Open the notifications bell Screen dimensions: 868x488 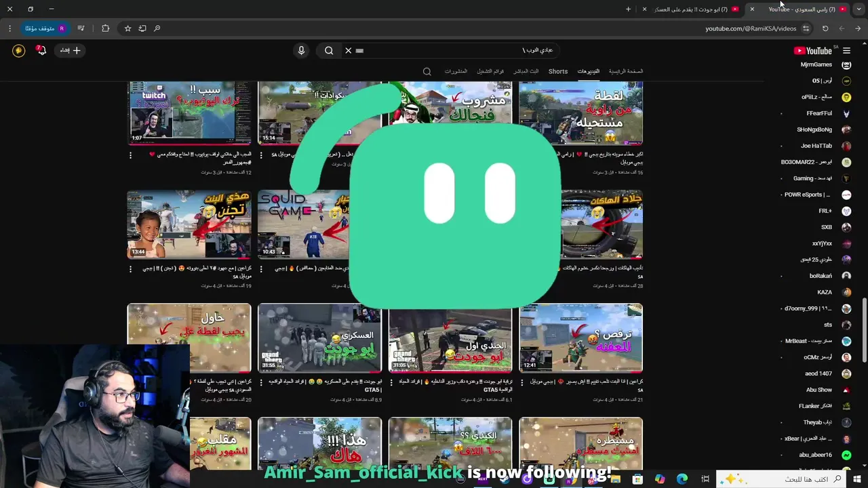[x=41, y=51]
